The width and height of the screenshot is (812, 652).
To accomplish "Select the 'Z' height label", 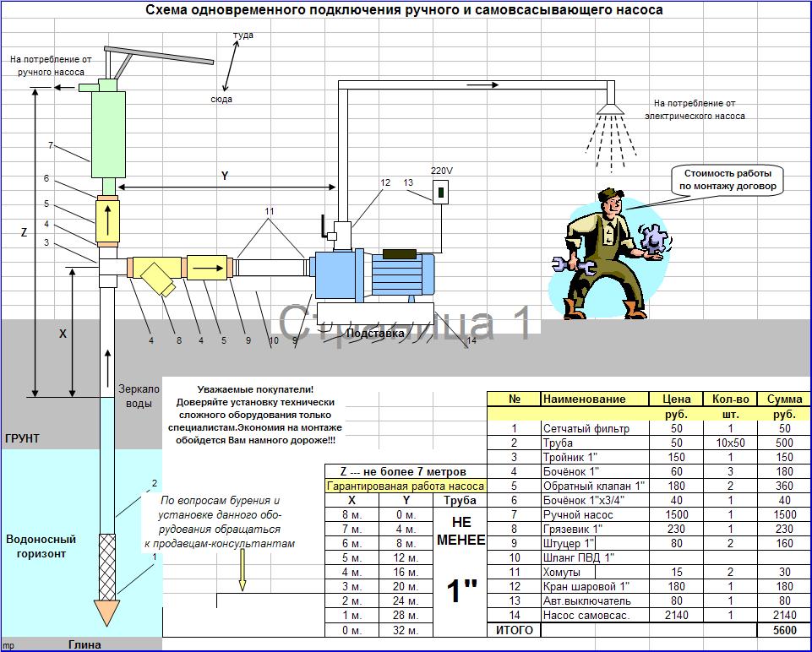I will (24, 233).
